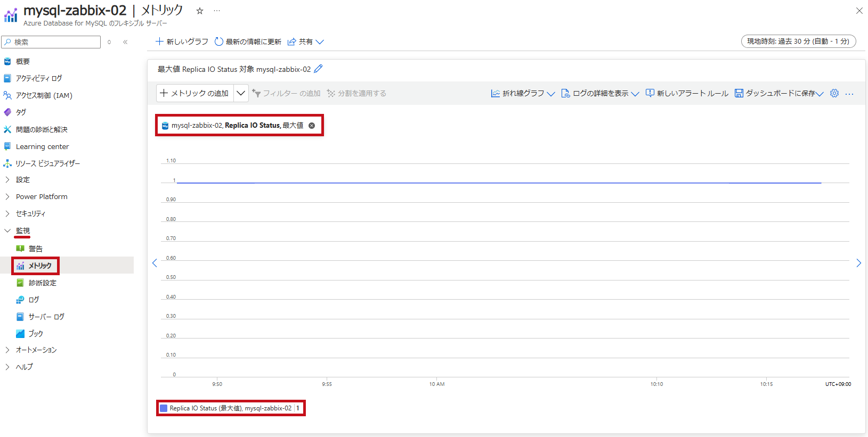The height and width of the screenshot is (437, 868).
Task: Click the Replica IO Status line in the chart
Action: tap(499, 183)
